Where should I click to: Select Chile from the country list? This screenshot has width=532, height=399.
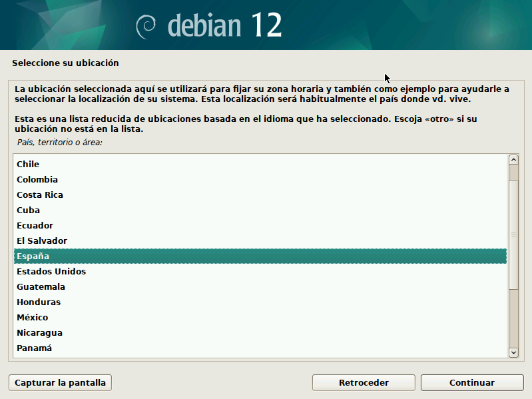pos(28,165)
